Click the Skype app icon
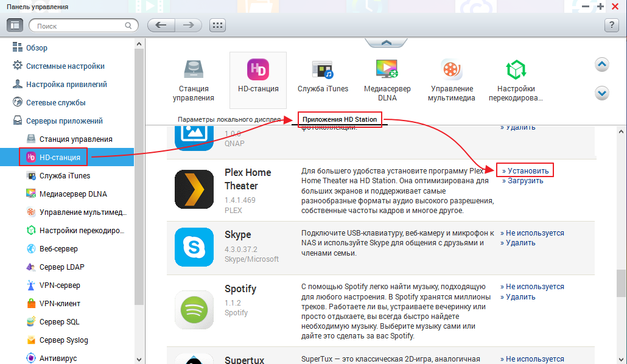The width and height of the screenshot is (627, 364). tap(194, 247)
